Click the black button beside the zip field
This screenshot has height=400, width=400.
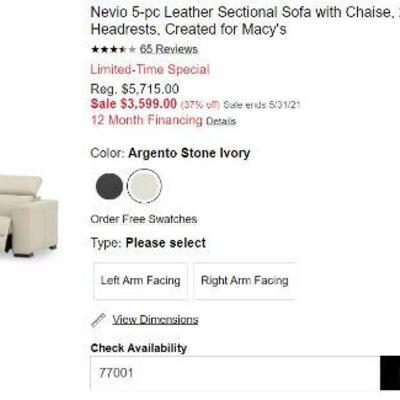(390, 373)
